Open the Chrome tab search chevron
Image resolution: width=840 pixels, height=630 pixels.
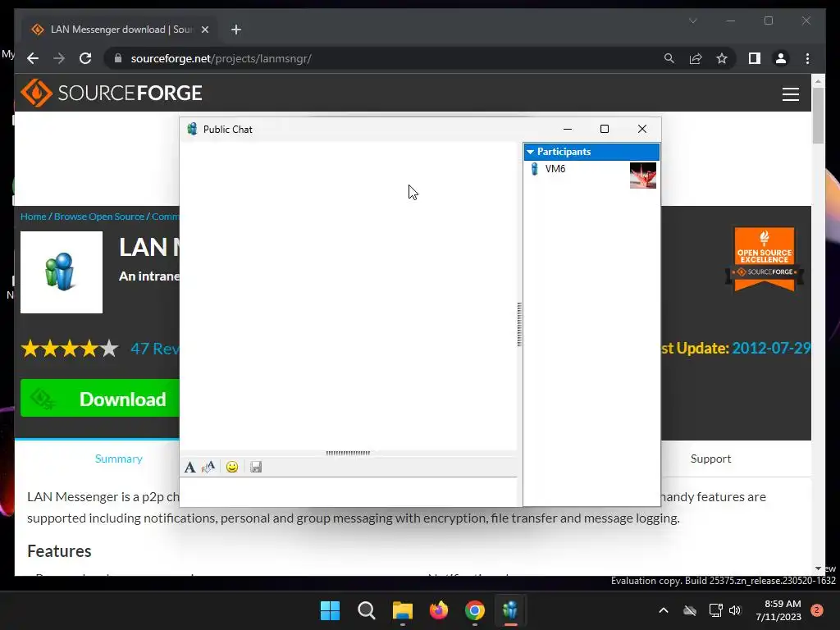pyautogui.click(x=692, y=21)
